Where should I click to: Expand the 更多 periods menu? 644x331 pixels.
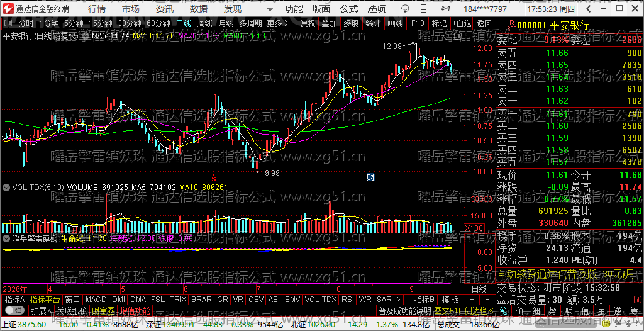click(x=277, y=24)
